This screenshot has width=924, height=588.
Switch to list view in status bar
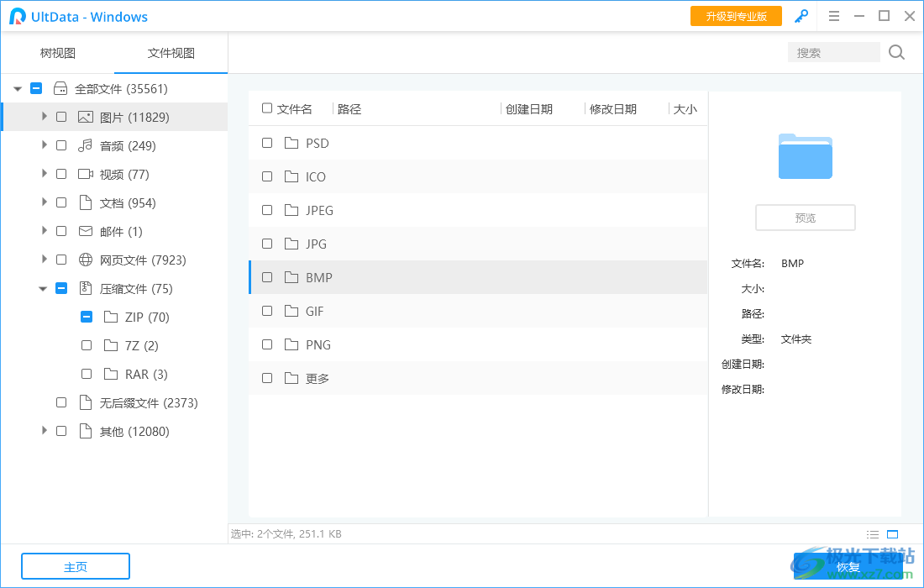coord(873,533)
